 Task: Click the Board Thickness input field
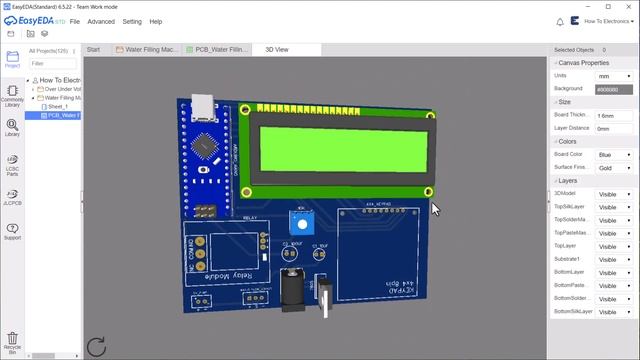click(614, 116)
